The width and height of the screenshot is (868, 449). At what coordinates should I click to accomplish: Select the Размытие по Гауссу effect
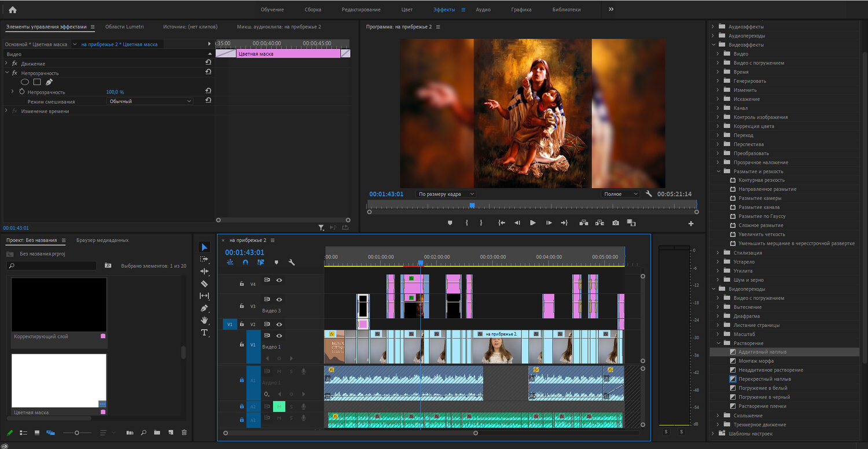762,216
